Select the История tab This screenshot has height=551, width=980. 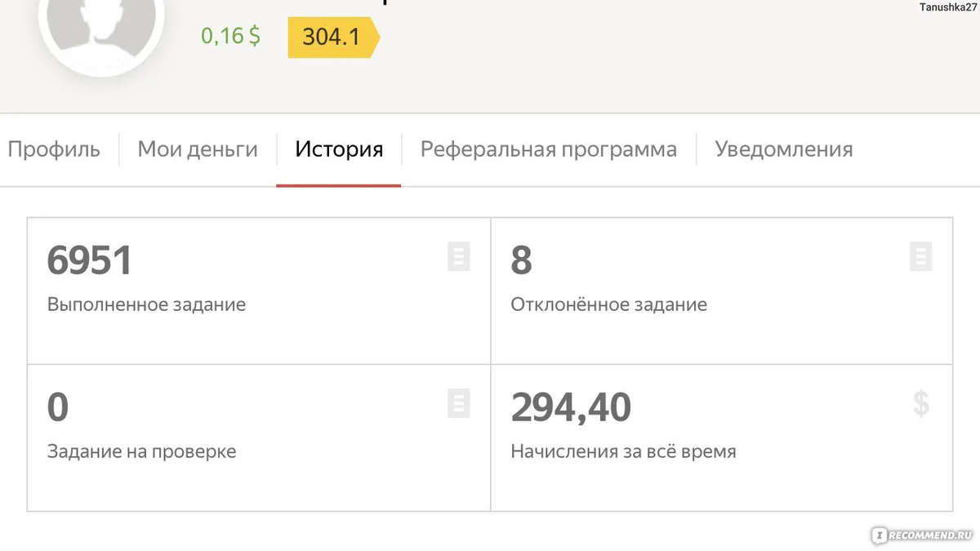[x=339, y=149]
